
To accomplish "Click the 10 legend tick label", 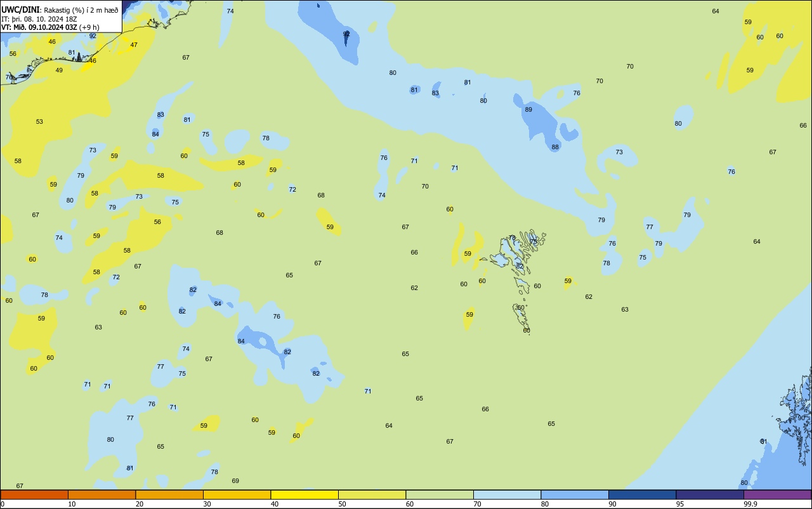I will 72,504.
